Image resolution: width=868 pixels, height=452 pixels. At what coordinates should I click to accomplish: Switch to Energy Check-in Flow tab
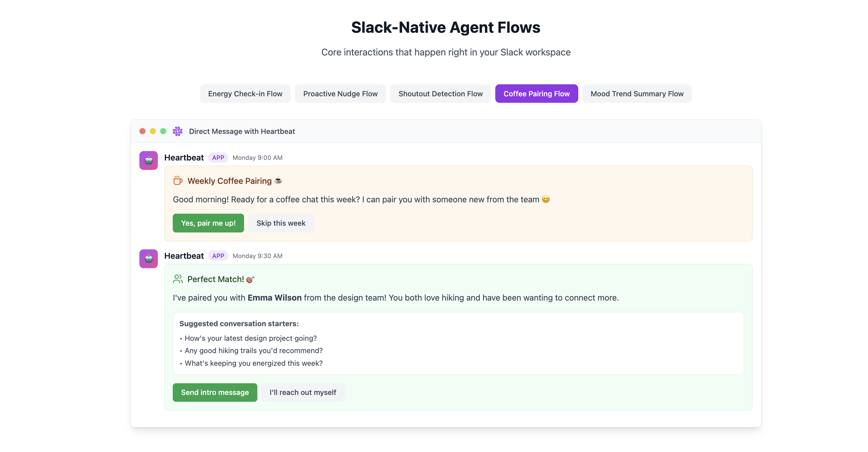[245, 94]
